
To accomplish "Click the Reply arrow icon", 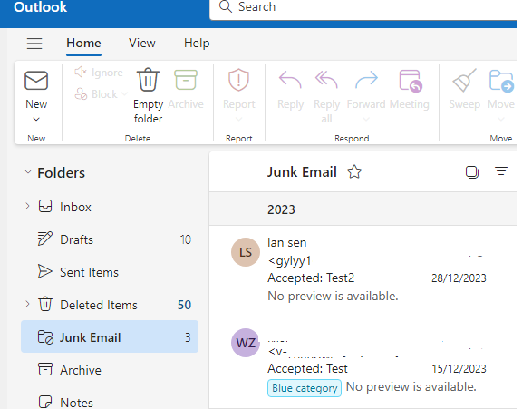I will [290, 80].
